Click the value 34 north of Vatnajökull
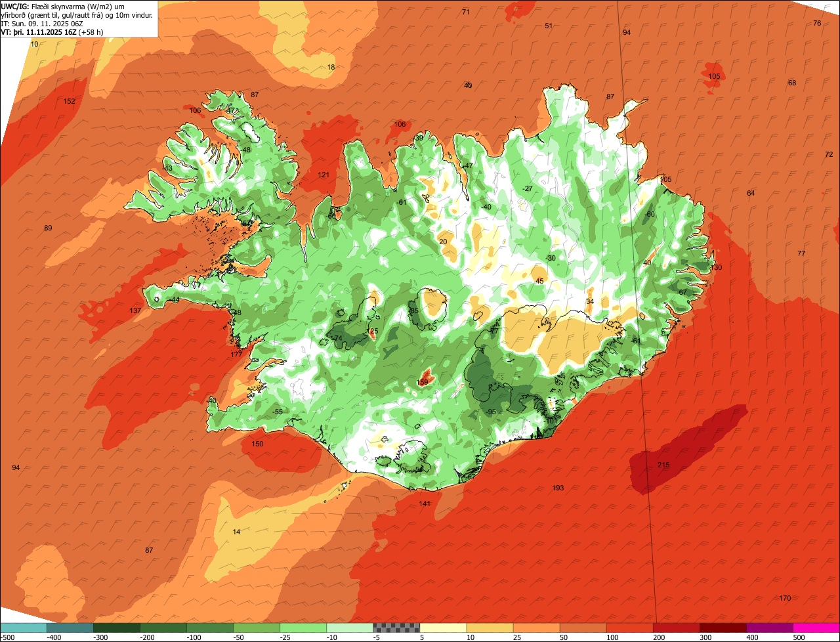The height and width of the screenshot is (642, 840). click(x=590, y=301)
